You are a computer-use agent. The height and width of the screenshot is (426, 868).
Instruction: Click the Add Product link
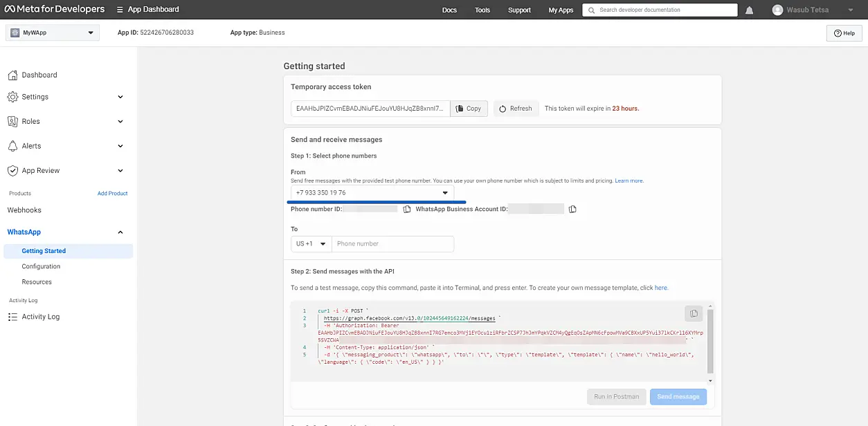[112, 194]
